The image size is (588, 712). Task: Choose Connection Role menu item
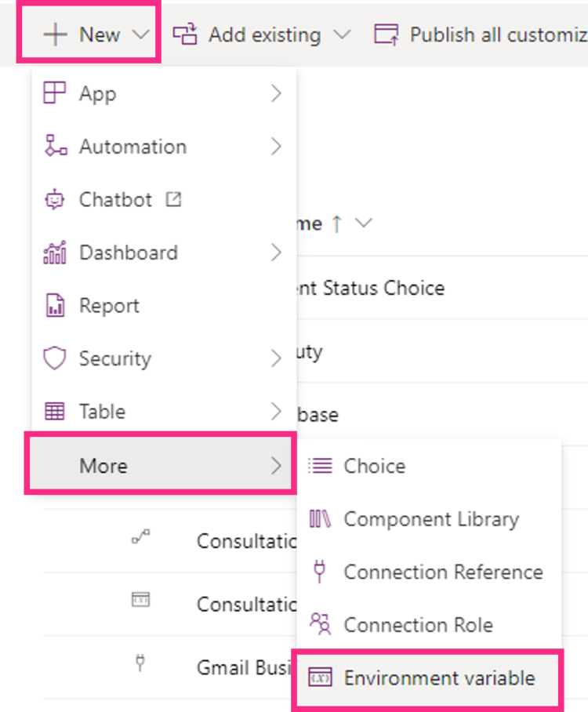(418, 625)
